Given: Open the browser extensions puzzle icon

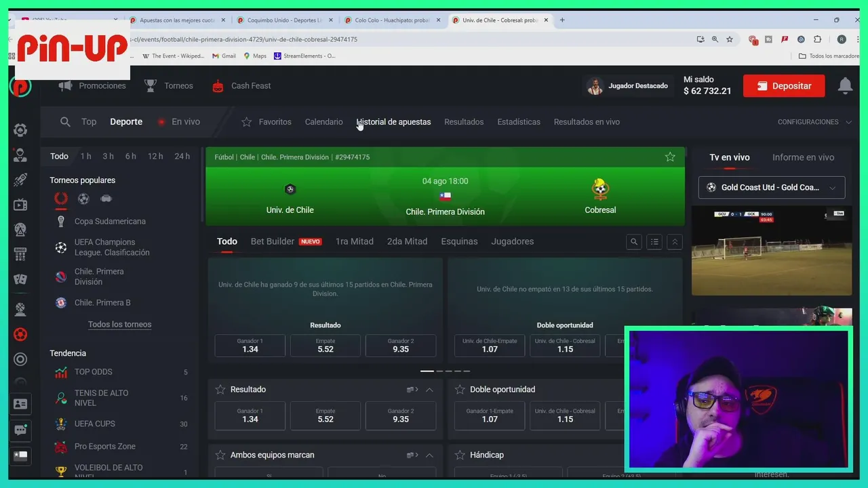Looking at the screenshot, I should tap(817, 39).
